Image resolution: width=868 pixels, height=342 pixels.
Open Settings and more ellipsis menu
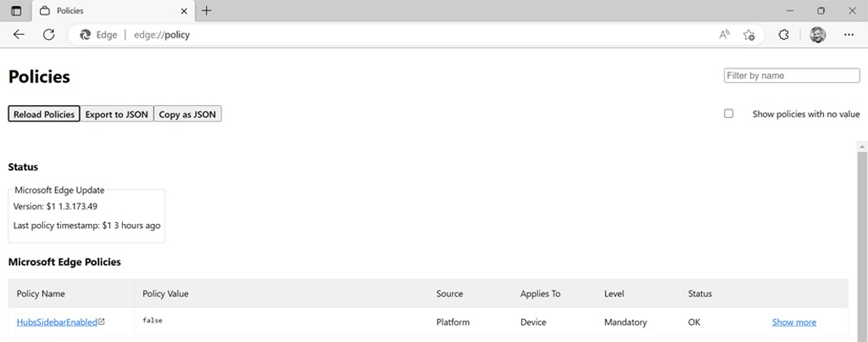(849, 35)
